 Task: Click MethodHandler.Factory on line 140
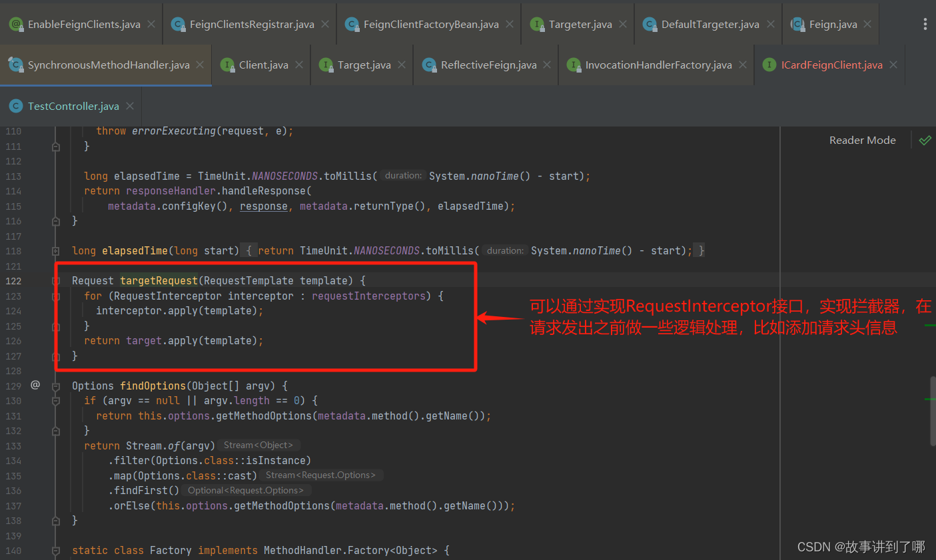pos(326,550)
